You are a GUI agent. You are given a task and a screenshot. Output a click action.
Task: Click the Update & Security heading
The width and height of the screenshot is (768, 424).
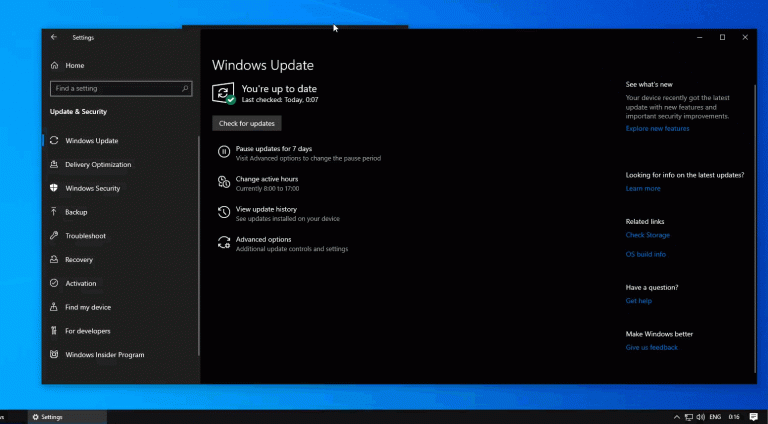78,112
